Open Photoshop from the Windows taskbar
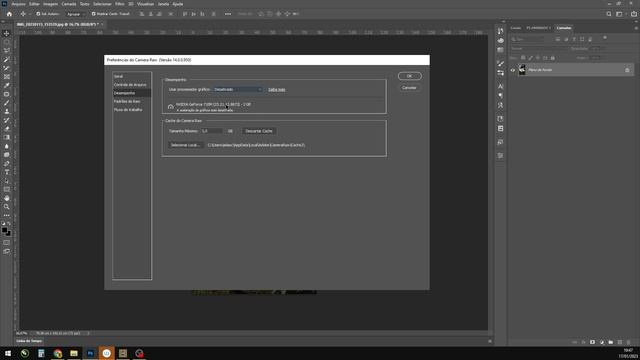 click(x=90, y=353)
